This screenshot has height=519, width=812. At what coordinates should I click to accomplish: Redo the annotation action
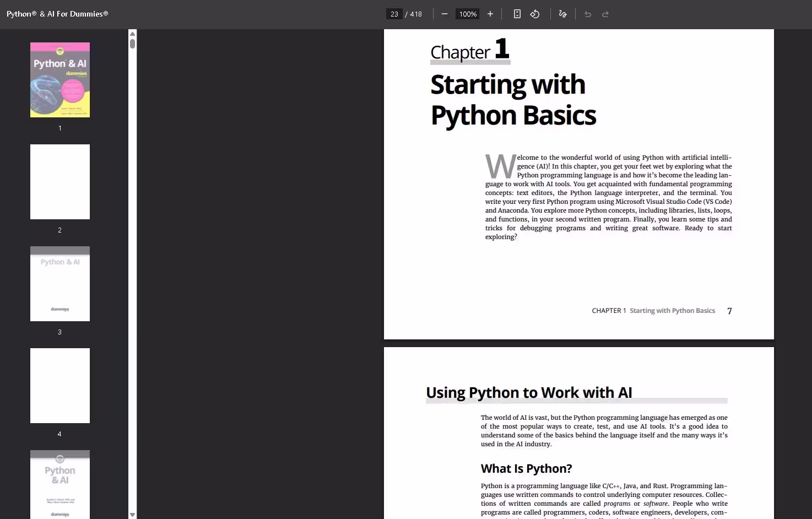pos(605,14)
